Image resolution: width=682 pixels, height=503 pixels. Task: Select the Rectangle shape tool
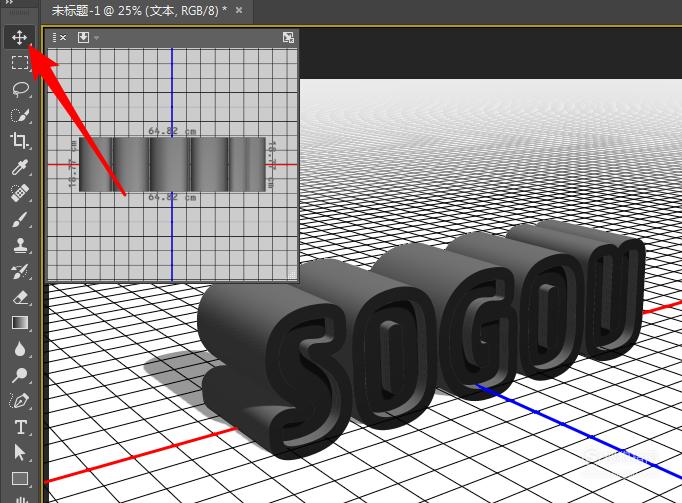[x=20, y=479]
